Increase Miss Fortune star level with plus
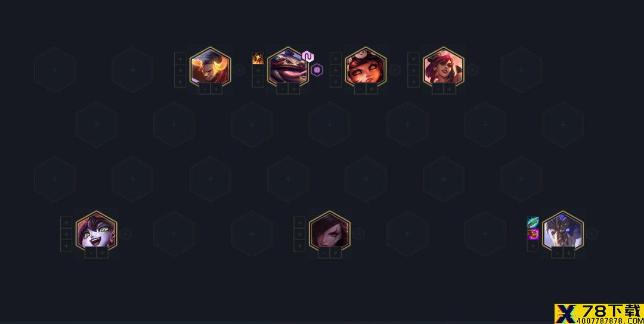This screenshot has width=644, height=324. click(x=450, y=89)
